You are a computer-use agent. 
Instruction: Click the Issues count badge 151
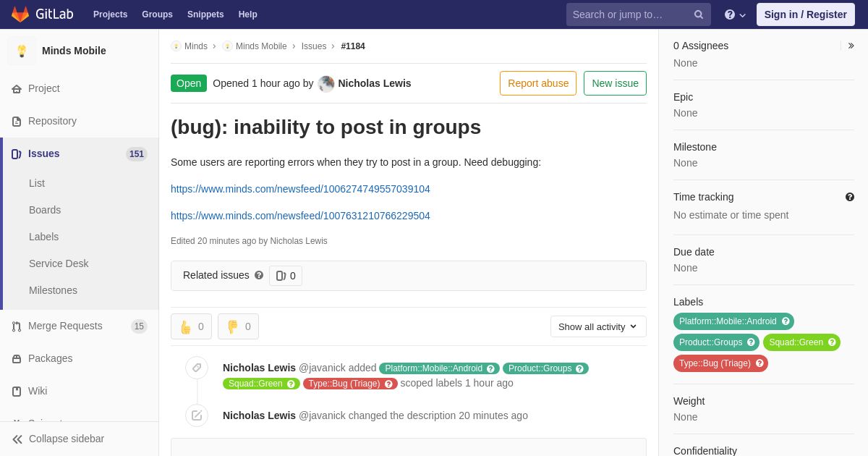[x=137, y=154]
